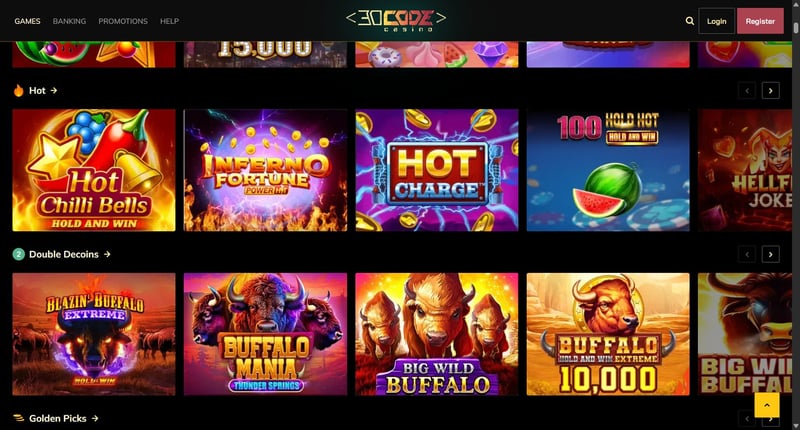Screen dimensions: 800x430
Task: Click the yellow back-to-top arrow button
Action: tap(767, 404)
